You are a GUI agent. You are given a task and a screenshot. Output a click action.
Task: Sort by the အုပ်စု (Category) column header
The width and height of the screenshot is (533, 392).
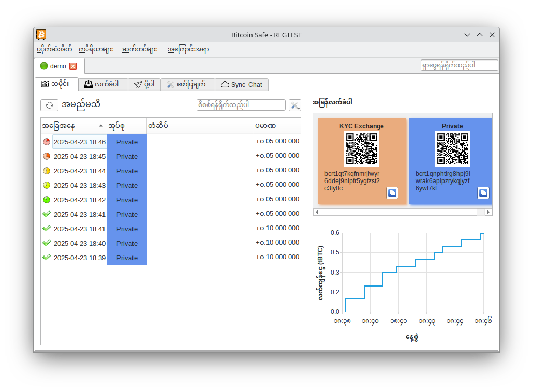(x=127, y=126)
